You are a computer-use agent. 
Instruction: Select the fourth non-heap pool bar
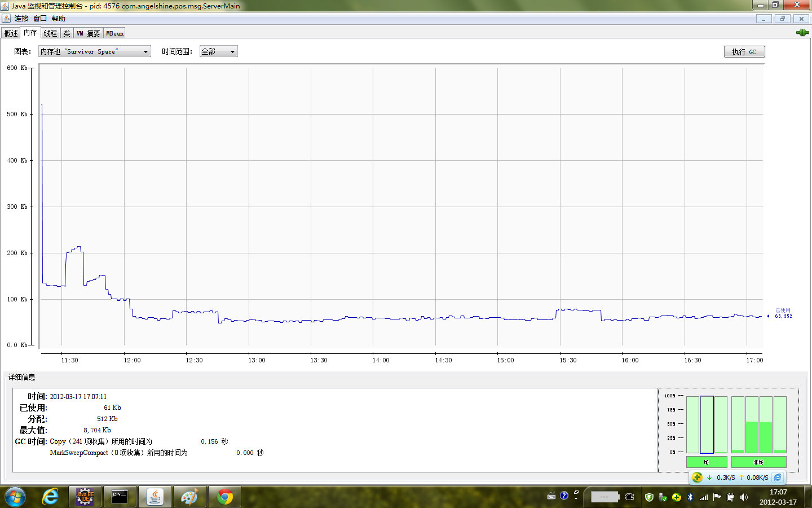click(x=780, y=424)
